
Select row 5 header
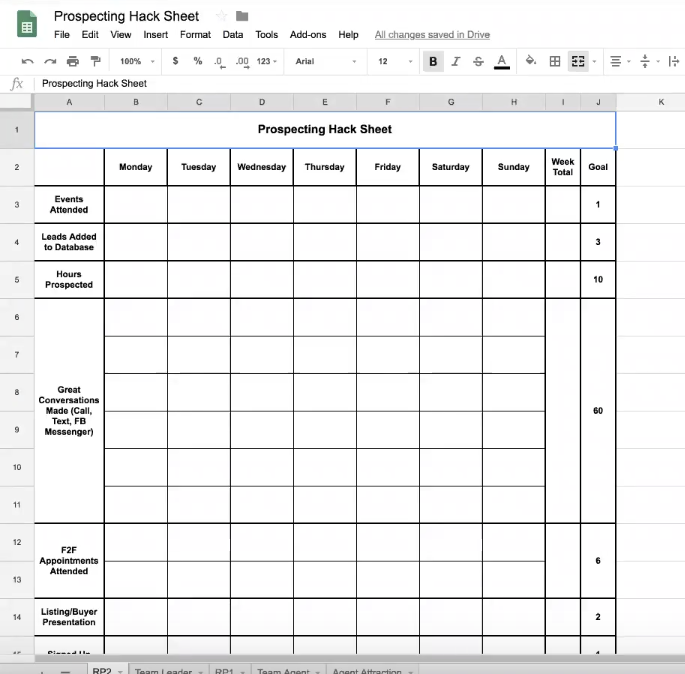tap(17, 280)
